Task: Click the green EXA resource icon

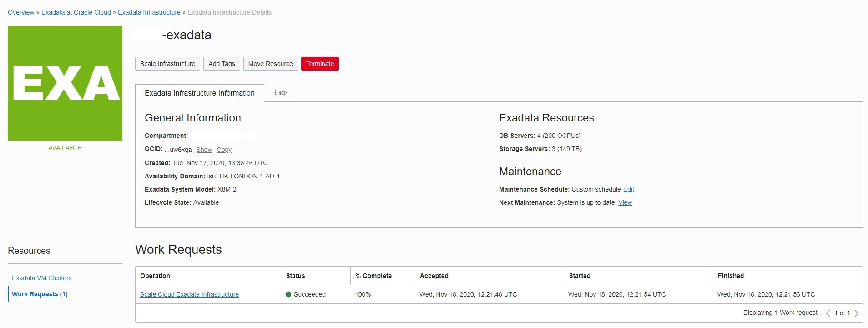Action: tap(65, 83)
